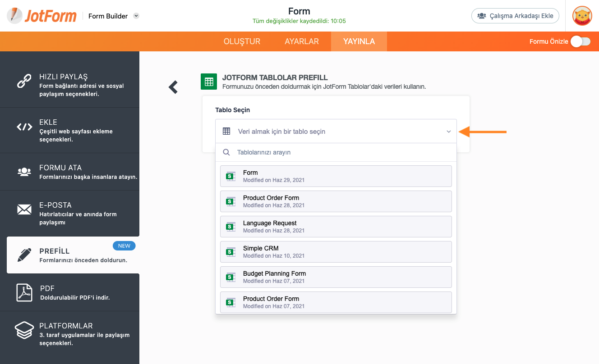Open the table selection dropdown

point(336,131)
